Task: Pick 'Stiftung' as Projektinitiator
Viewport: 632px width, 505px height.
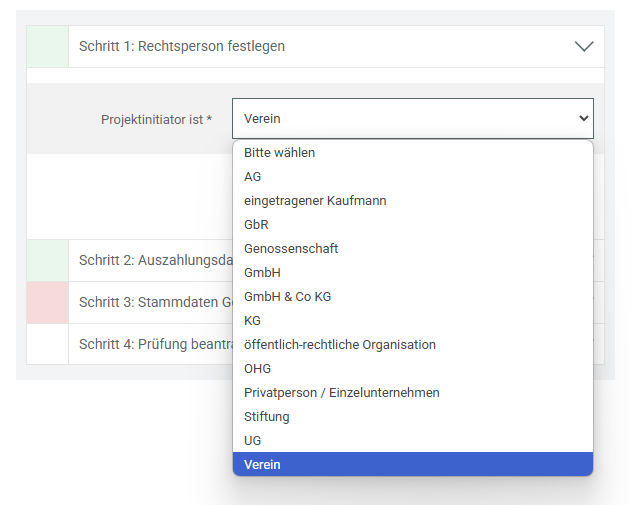Action: point(267,417)
